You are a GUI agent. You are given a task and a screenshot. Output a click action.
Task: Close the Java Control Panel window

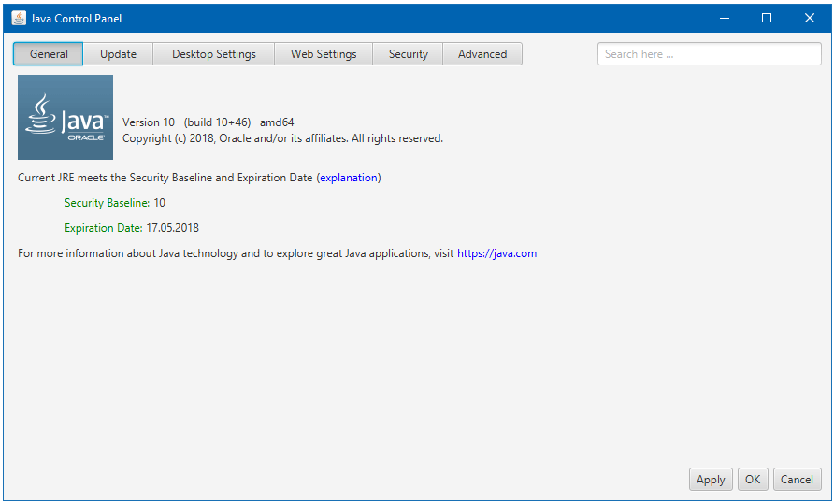(x=810, y=18)
